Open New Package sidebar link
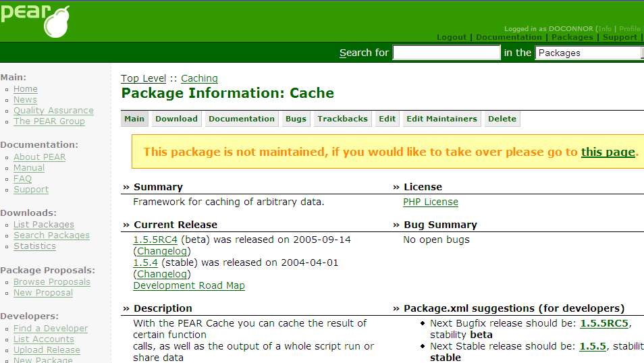The width and height of the screenshot is (644, 363). pyautogui.click(x=43, y=360)
